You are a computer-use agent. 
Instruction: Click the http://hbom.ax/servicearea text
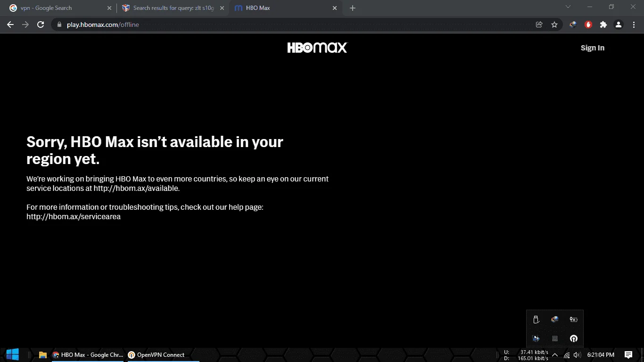click(x=74, y=216)
